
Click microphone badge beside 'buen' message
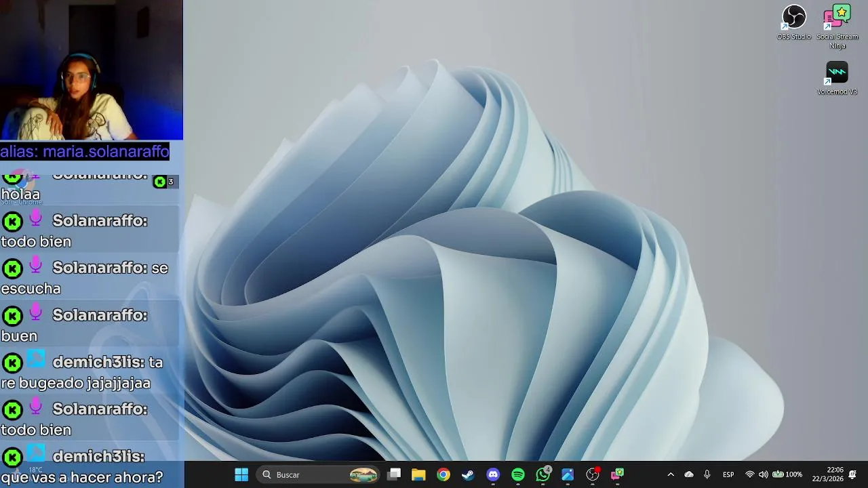point(36,312)
